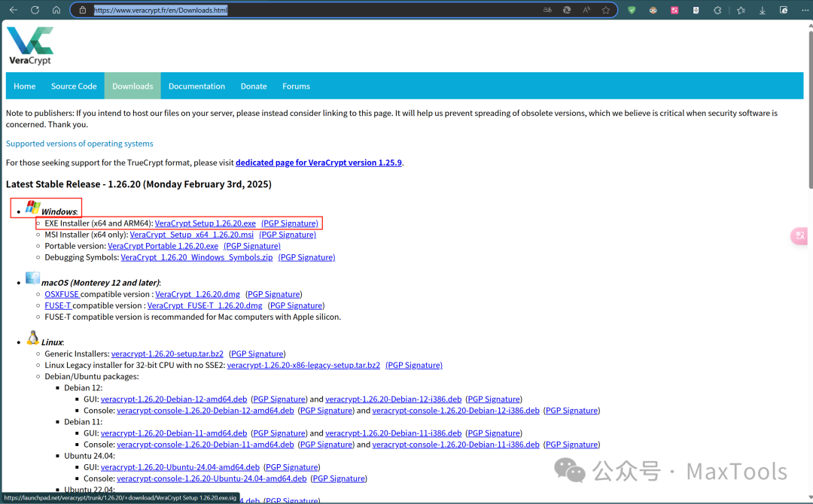Download veracrypt-console-1.26.20-Debian-12-amd64.deb
The width and height of the screenshot is (813, 504).
click(206, 411)
